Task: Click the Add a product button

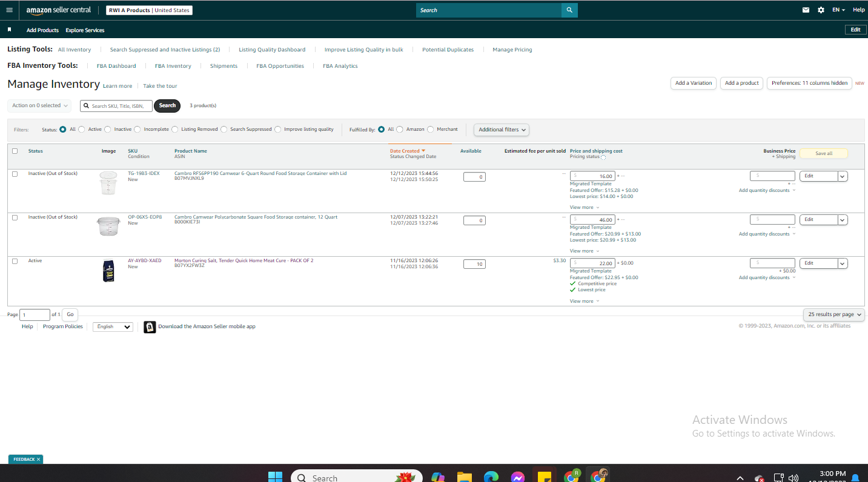Action: (741, 83)
